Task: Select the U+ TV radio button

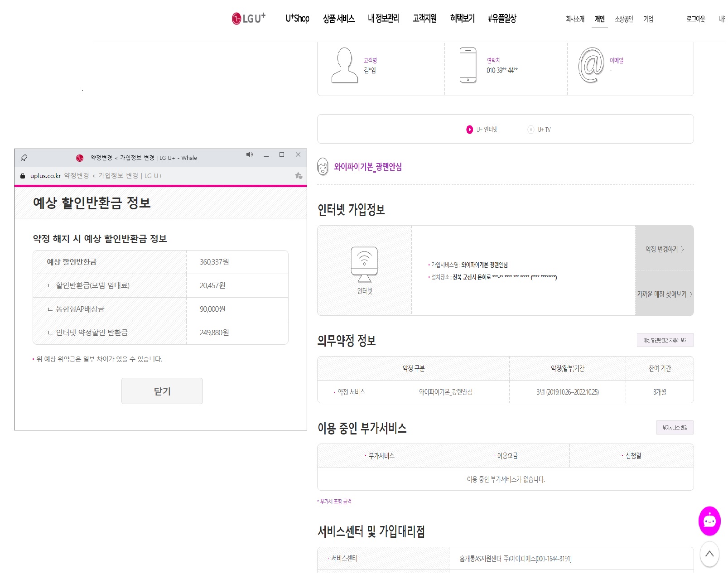Action: pos(530,129)
